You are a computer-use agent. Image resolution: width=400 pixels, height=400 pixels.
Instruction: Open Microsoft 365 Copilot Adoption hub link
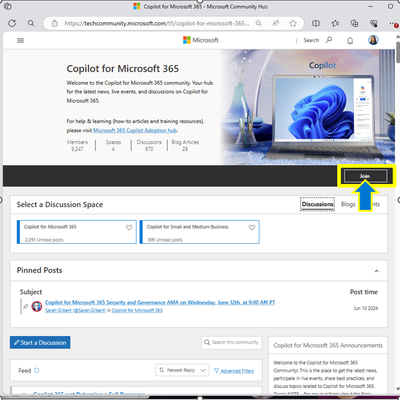click(135, 130)
